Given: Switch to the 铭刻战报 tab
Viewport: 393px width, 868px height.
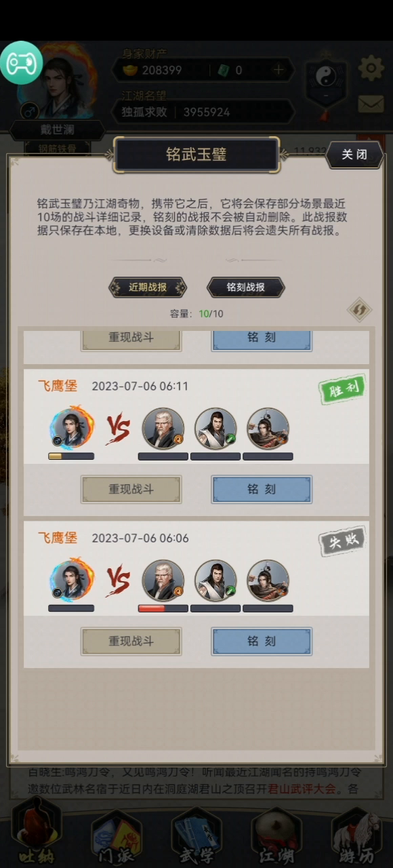Looking at the screenshot, I should [x=246, y=287].
